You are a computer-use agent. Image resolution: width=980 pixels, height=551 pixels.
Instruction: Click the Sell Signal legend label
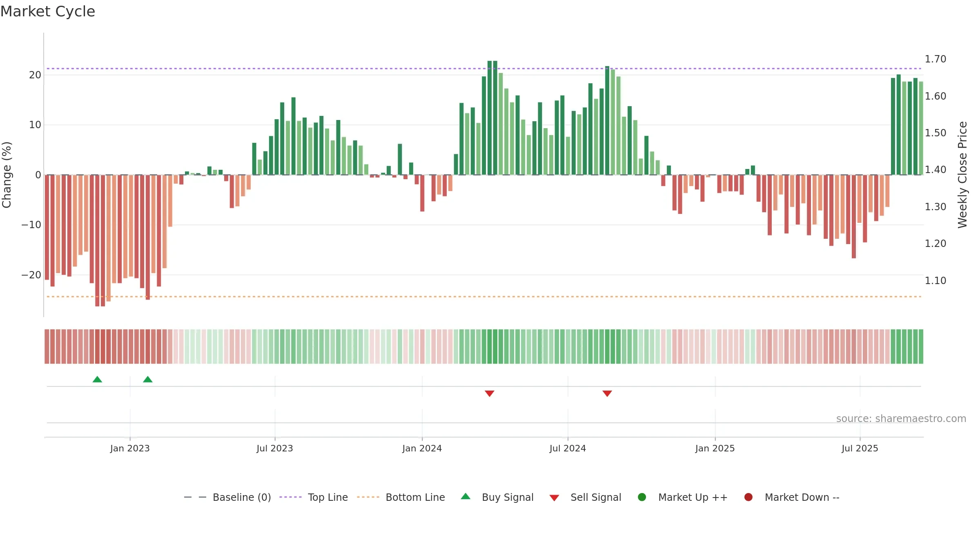(x=596, y=498)
